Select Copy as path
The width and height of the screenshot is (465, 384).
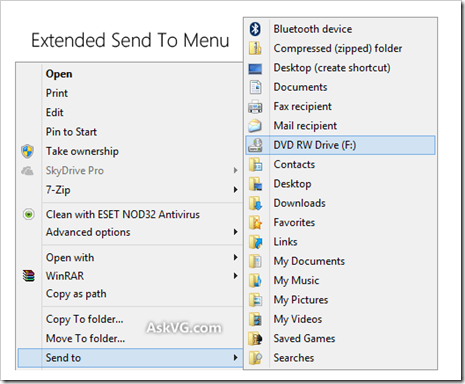pos(76,294)
